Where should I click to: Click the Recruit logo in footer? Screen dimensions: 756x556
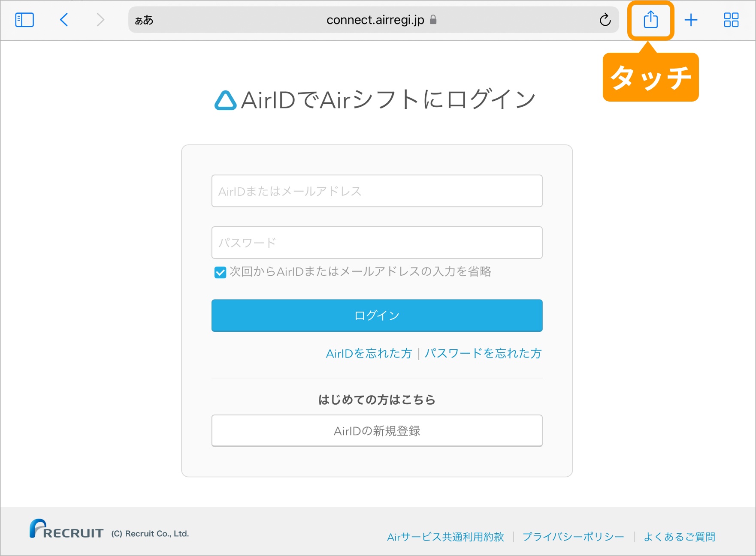tap(67, 529)
